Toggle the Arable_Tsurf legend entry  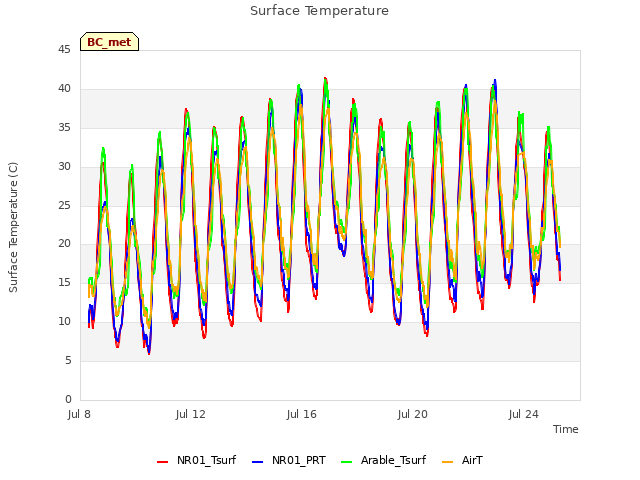[x=383, y=460]
